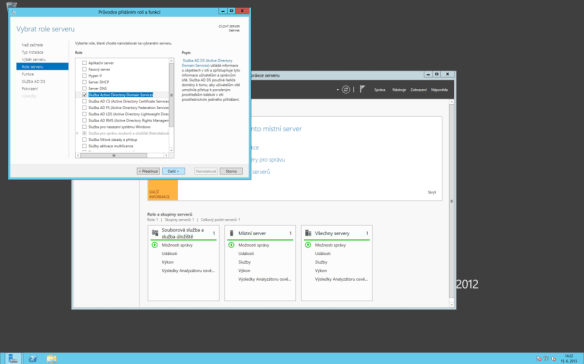Image resolution: width=584 pixels, height=364 pixels.
Task: Click the roles list horizontal scroll left arrow
Action: pyautogui.click(x=78, y=155)
